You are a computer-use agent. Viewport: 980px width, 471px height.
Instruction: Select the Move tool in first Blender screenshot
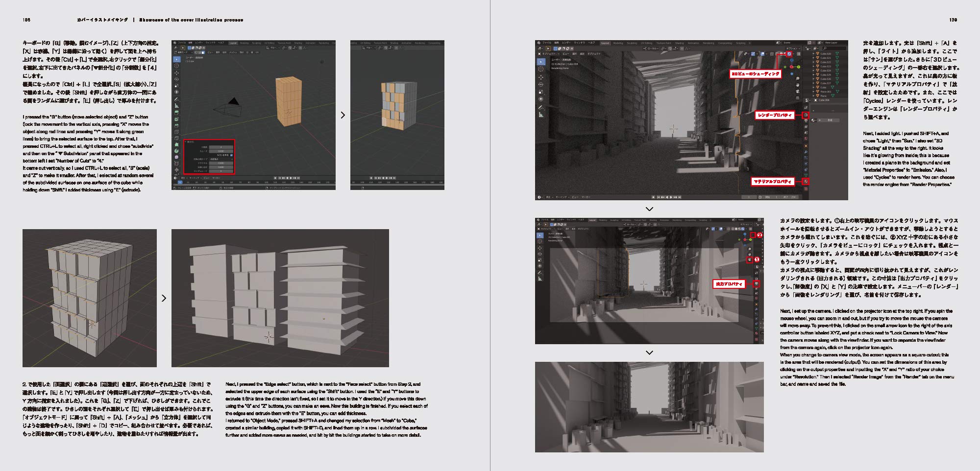176,72
